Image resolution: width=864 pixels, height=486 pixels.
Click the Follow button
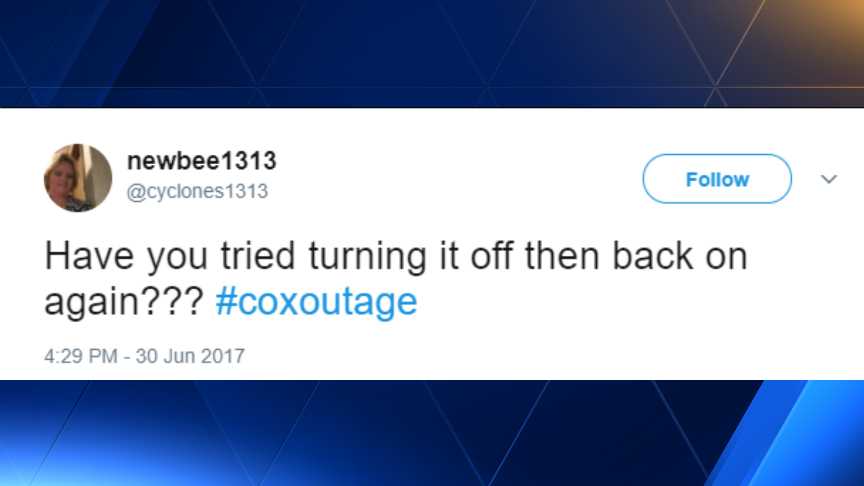717,179
